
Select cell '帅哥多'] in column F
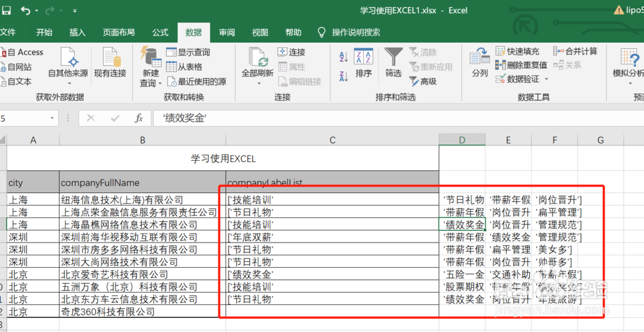coord(554,261)
